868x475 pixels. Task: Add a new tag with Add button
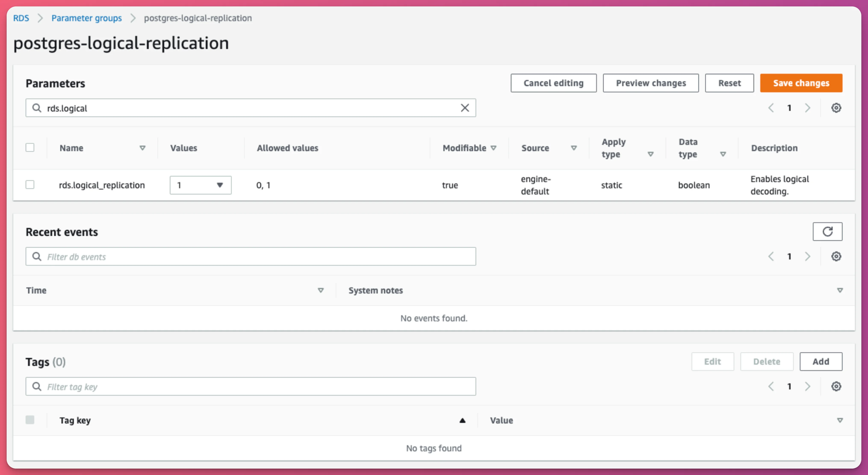[x=821, y=361]
